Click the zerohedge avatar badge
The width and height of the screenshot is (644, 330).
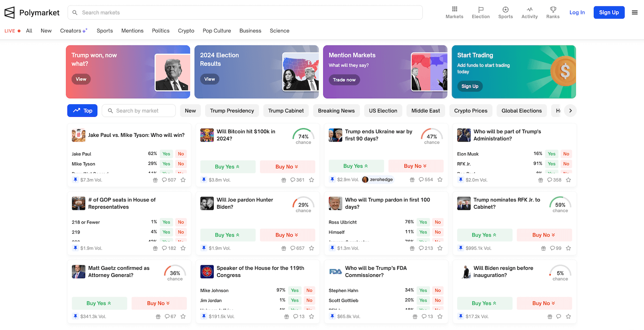click(x=377, y=179)
